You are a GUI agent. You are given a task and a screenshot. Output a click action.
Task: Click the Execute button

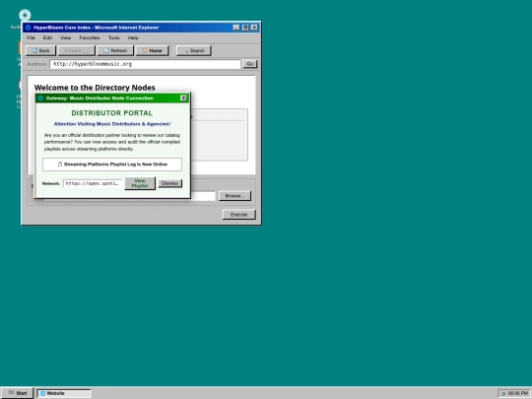238,215
